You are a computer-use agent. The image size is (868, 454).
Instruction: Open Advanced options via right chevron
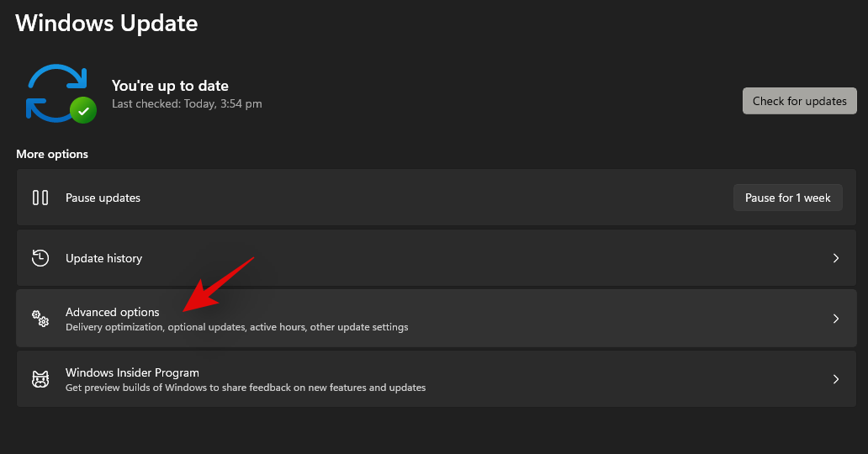click(x=835, y=319)
